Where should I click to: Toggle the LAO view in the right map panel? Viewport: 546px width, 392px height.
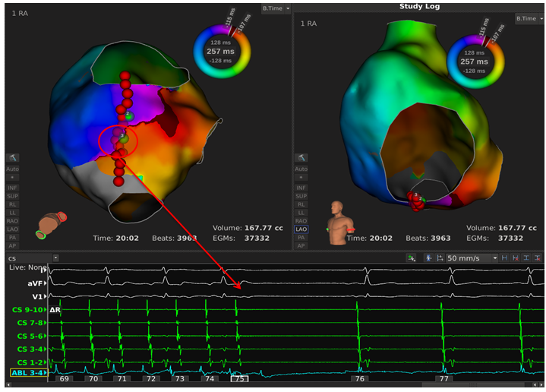[301, 228]
